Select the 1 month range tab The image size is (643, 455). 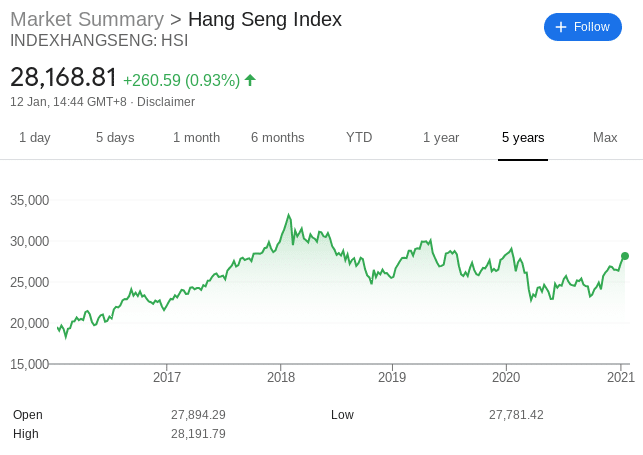coord(196,137)
